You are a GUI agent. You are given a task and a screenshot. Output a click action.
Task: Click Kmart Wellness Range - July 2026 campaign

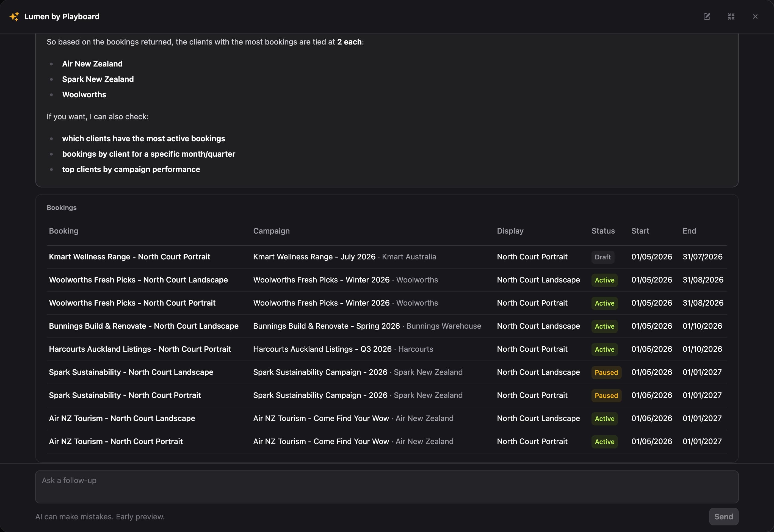pos(314,257)
